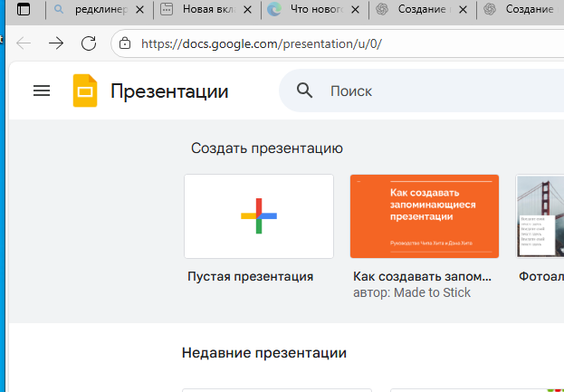This screenshot has width=564, height=392.
Task: Click the Поиск search field
Action: pos(421,91)
